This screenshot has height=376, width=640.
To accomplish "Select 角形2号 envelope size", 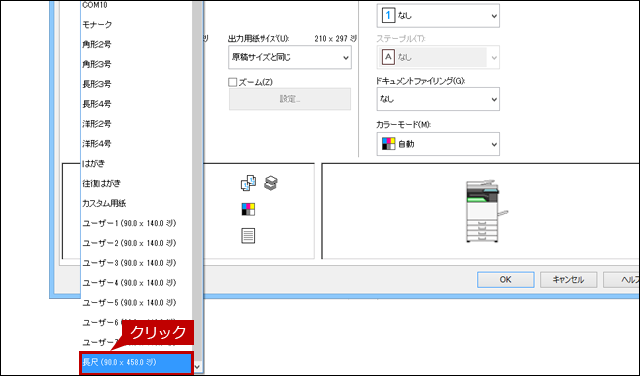I will 136,44.
